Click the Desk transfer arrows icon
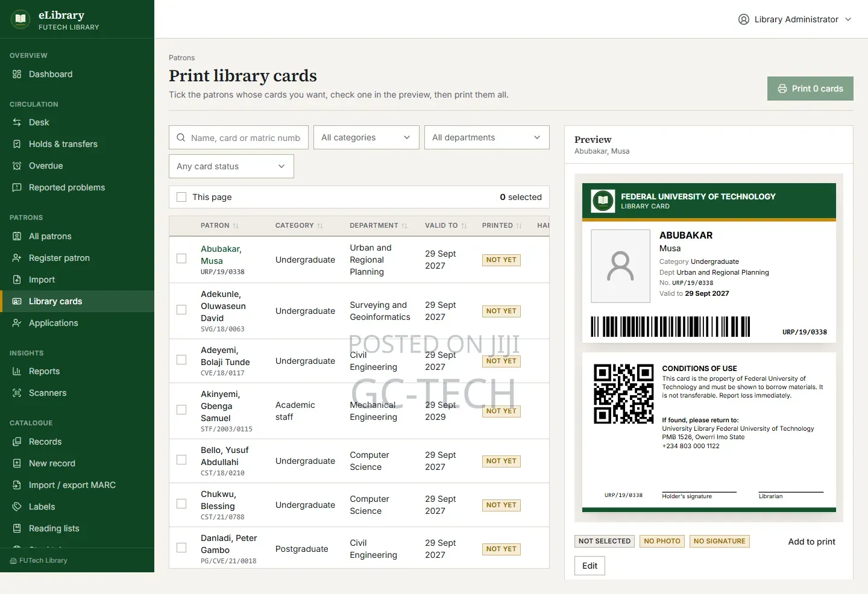The image size is (868, 594). [17, 122]
